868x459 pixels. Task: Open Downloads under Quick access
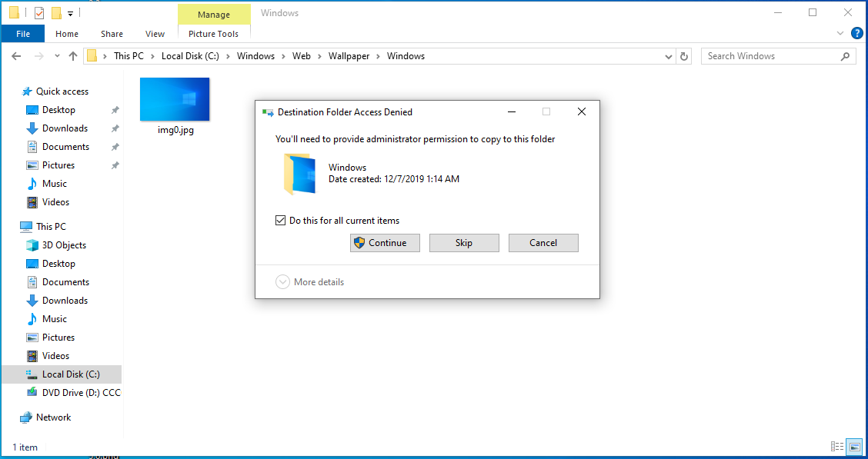pos(65,128)
